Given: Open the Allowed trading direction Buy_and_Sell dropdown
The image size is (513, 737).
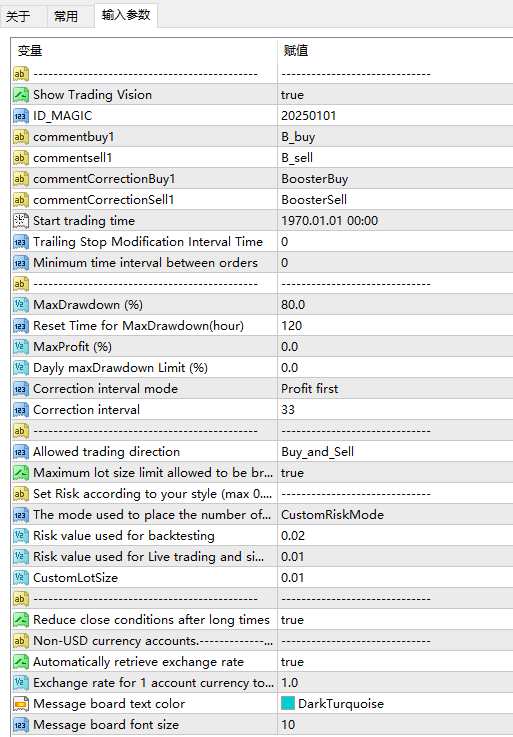Looking at the screenshot, I should tap(395, 452).
